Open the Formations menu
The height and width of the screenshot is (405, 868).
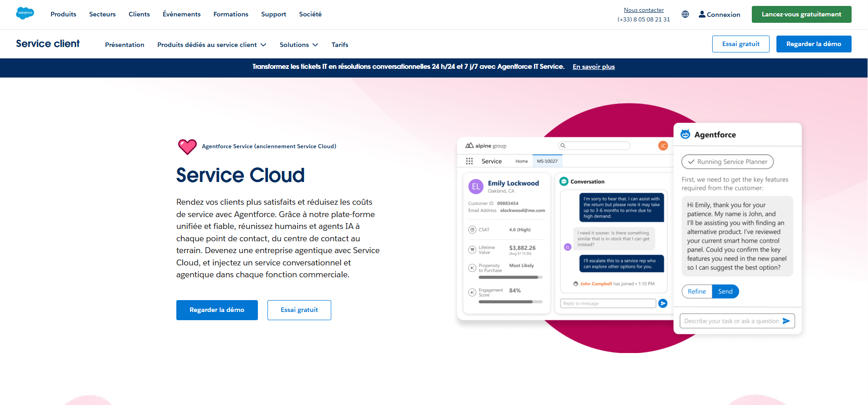click(x=231, y=14)
